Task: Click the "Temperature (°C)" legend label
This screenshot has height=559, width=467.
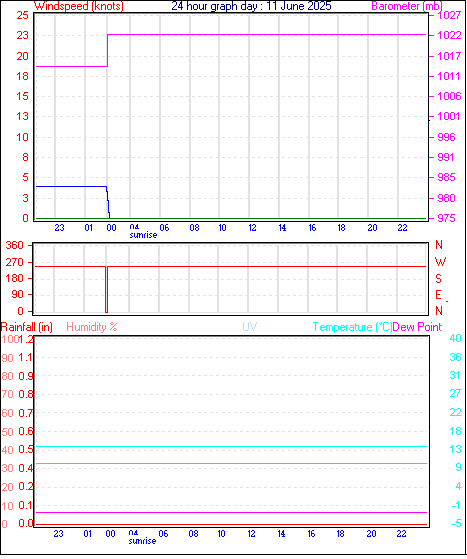Action: 352,327
